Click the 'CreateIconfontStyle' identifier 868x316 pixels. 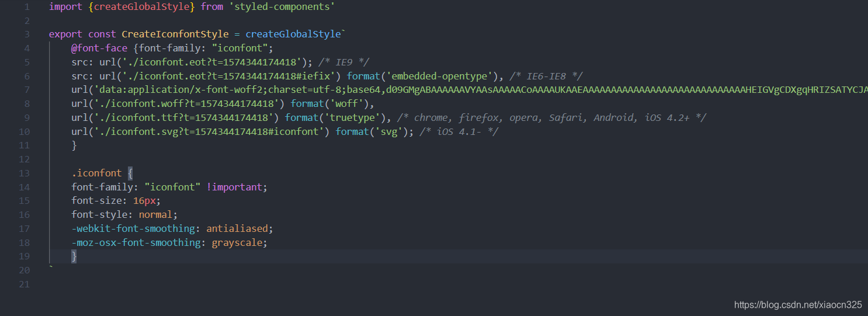[175, 34]
